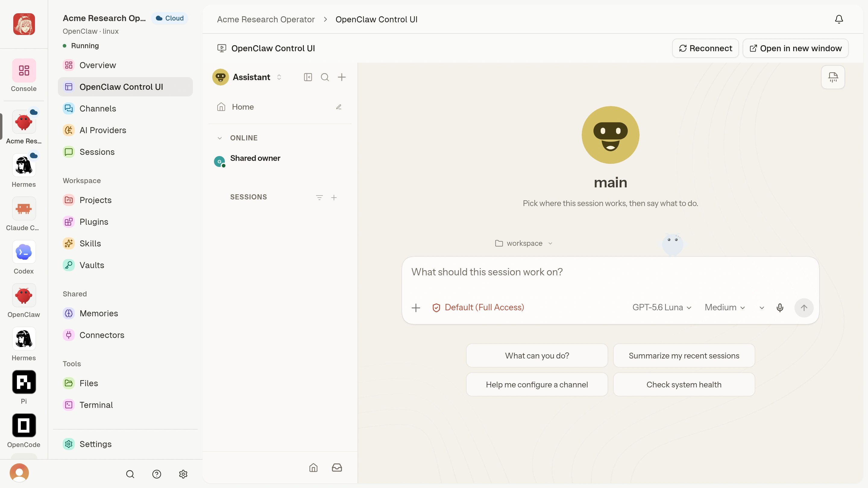Open the workspace folder dropdown
Viewport: 868px width, 488px height.
tap(524, 243)
